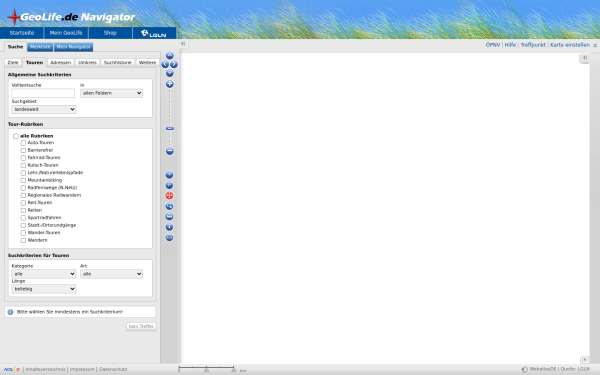Check the Wandern checkbox

point(23,240)
